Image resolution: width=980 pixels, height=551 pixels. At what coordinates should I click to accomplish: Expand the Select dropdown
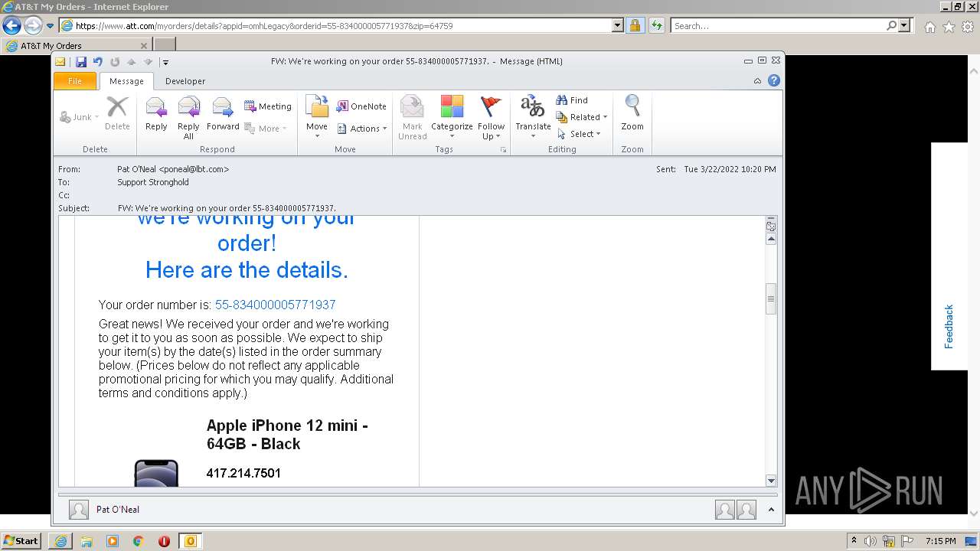pos(579,134)
